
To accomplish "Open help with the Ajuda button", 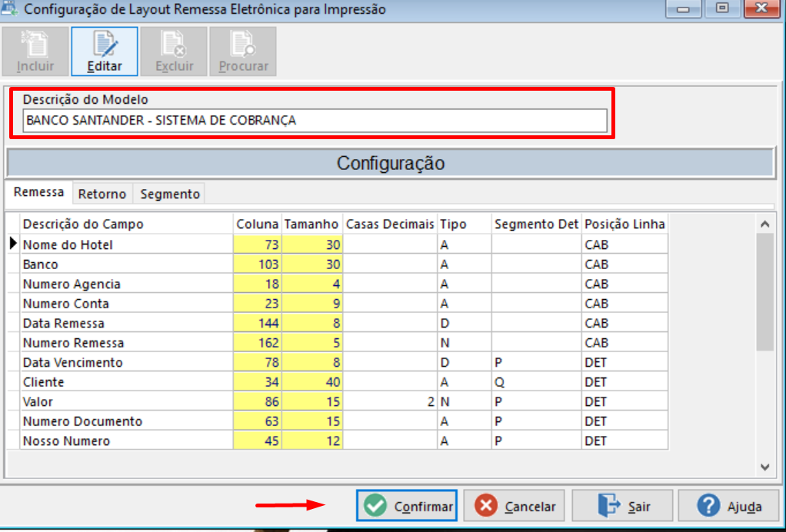I will [x=730, y=505].
